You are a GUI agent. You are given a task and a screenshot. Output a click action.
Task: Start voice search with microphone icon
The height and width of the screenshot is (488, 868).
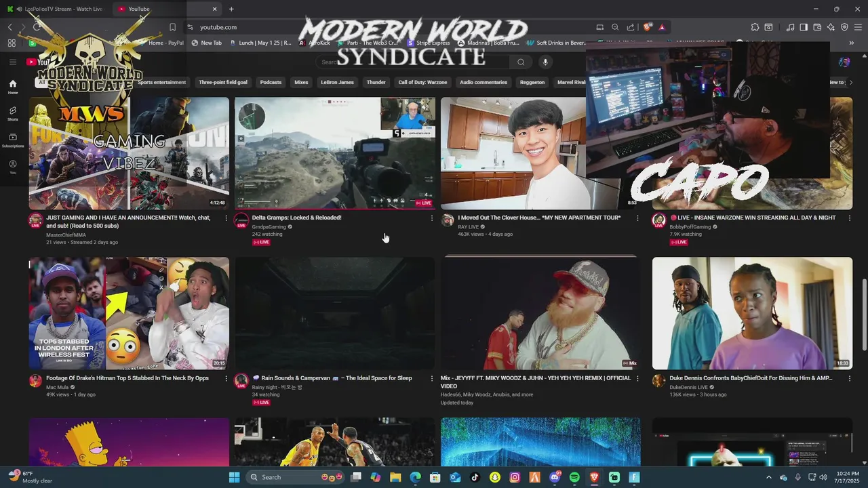pyautogui.click(x=545, y=62)
